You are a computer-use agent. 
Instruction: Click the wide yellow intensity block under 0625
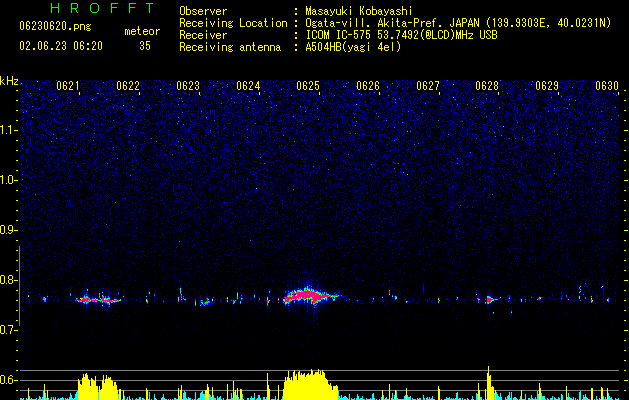coord(310,385)
